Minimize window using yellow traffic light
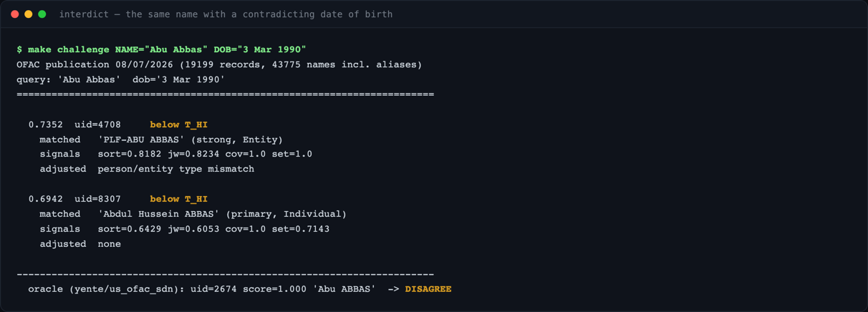The image size is (868, 312). pos(29,14)
